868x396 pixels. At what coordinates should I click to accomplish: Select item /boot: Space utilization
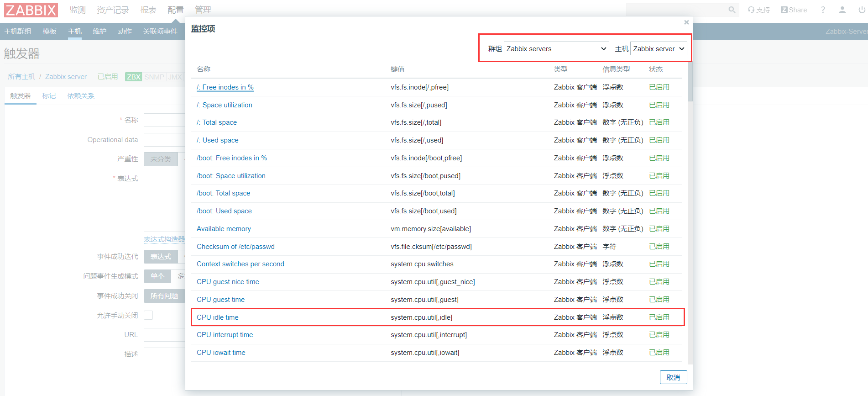pos(231,175)
